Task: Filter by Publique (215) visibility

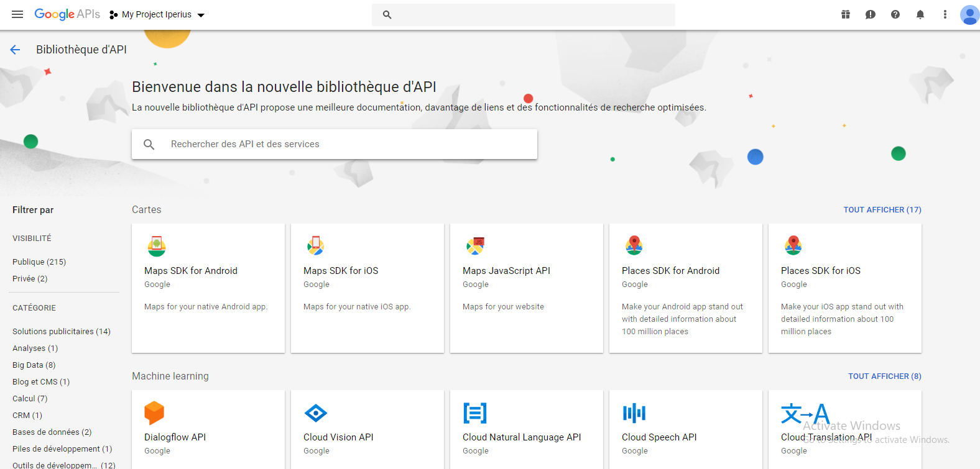Action: coord(39,262)
